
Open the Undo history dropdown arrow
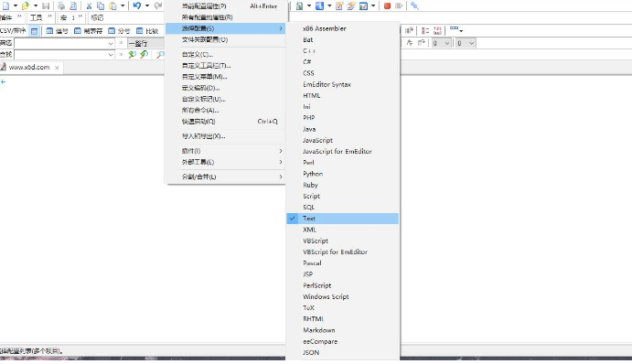(147, 5)
